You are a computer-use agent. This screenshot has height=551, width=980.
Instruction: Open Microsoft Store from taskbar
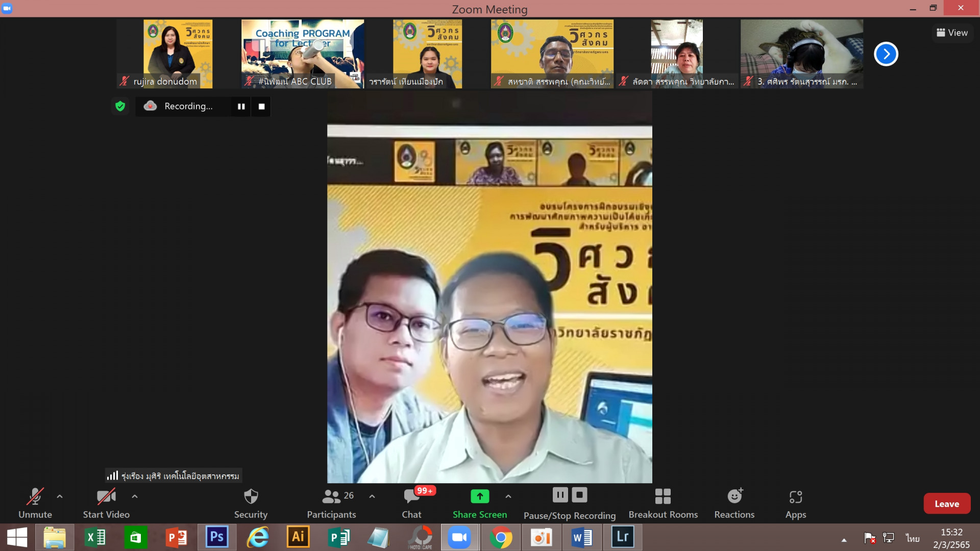point(135,537)
